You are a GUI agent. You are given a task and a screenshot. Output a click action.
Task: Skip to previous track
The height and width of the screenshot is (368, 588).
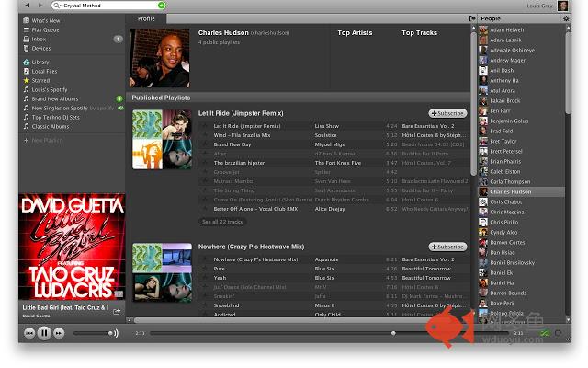click(29, 333)
